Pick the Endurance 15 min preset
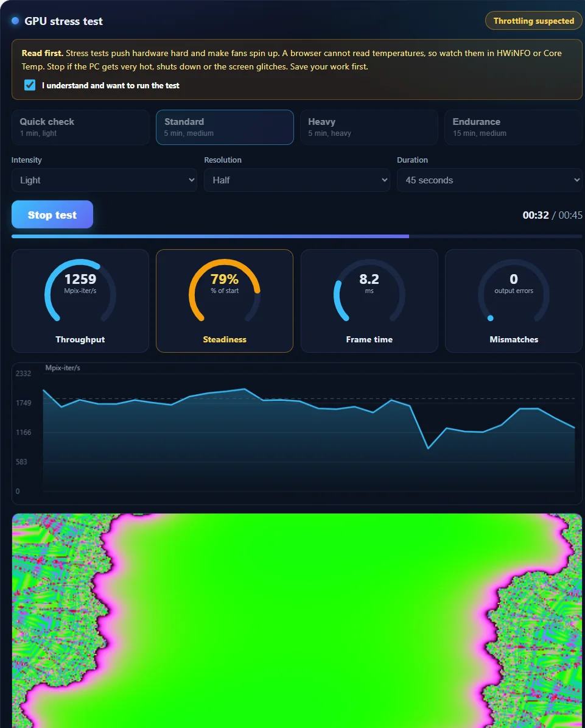This screenshot has width=585, height=728. [x=514, y=127]
